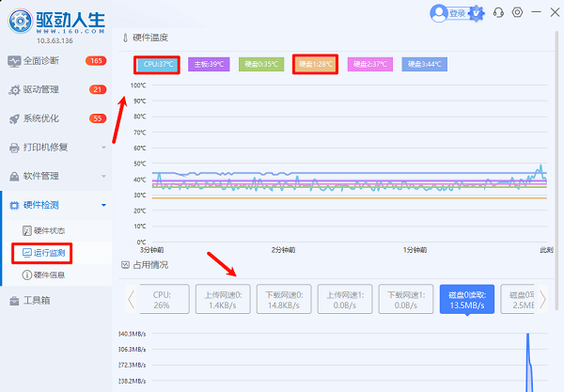This screenshot has height=392, width=564.
Task: Click the 软件管理 lock icon
Action: point(14,177)
